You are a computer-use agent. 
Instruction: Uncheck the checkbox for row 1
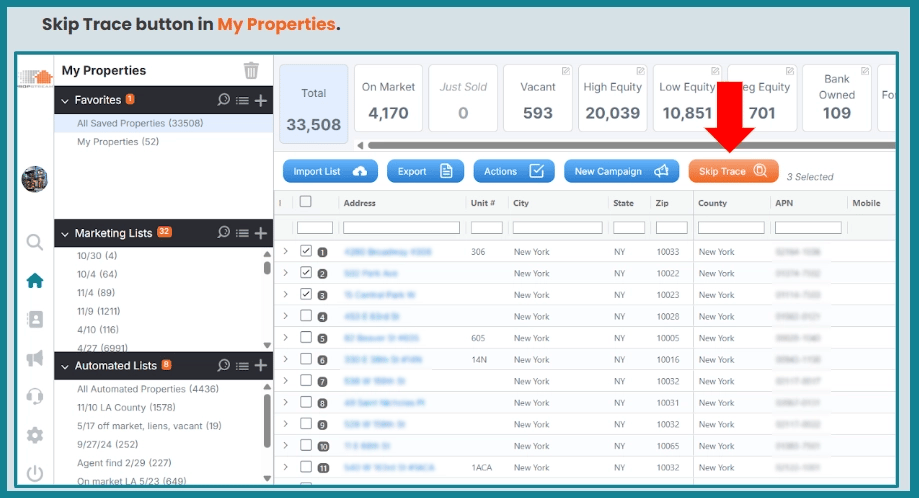click(306, 251)
